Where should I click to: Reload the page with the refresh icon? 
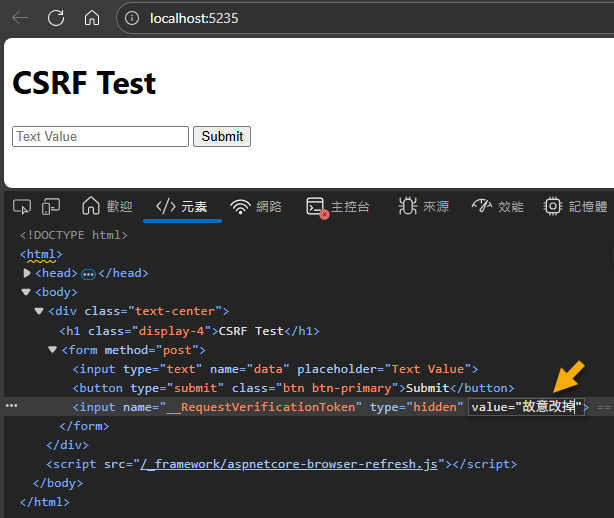pyautogui.click(x=56, y=18)
